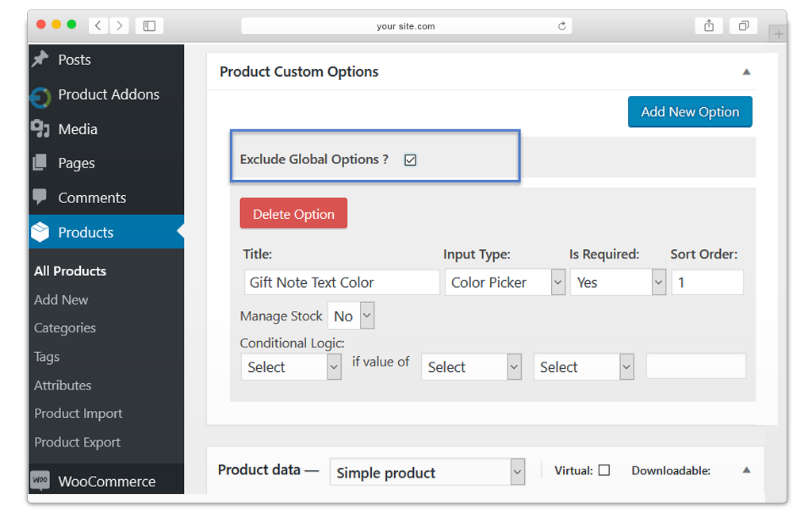Viewport: 812px width, 510px height.
Task: Open a new tab with plus button
Action: pyautogui.click(x=778, y=34)
